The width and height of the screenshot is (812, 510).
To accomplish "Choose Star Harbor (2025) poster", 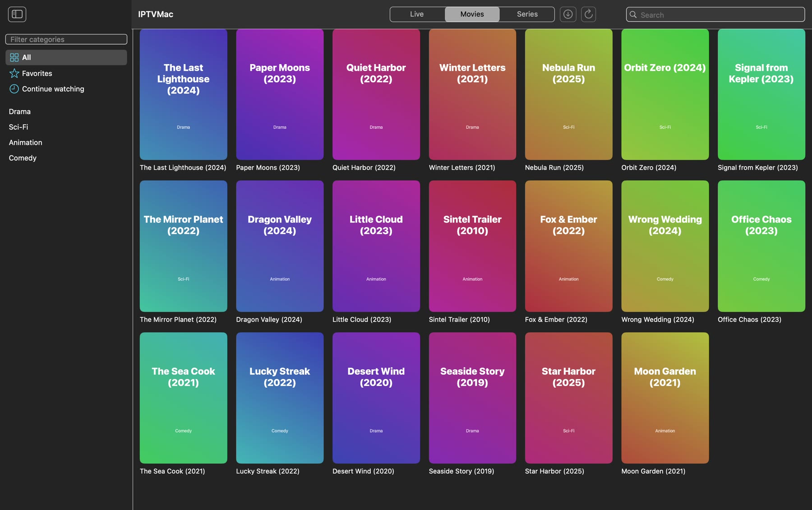I will tap(568, 398).
